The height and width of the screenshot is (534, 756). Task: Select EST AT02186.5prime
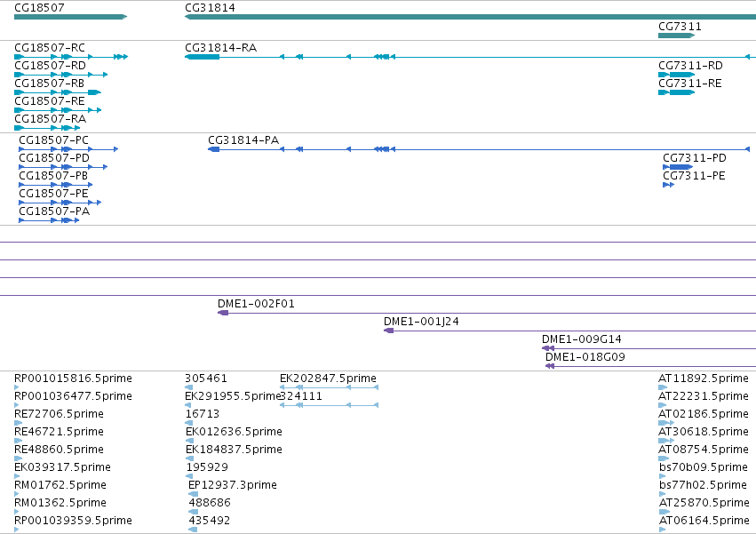point(704,414)
